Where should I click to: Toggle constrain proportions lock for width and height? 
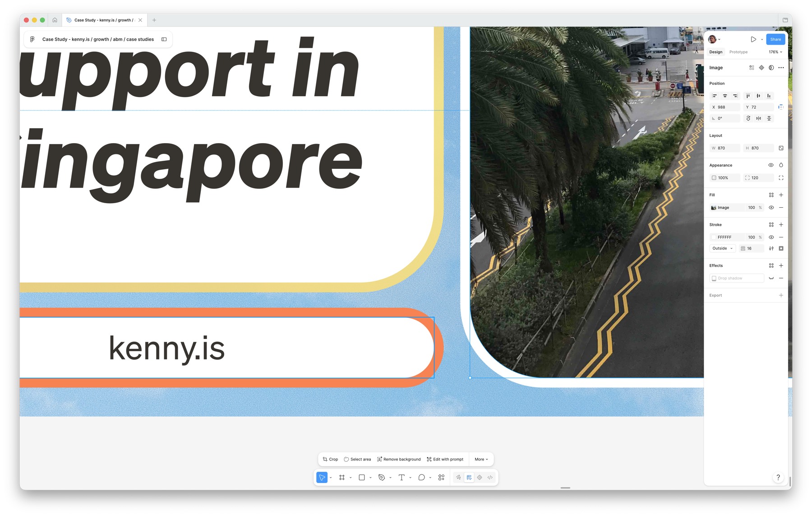(781, 148)
